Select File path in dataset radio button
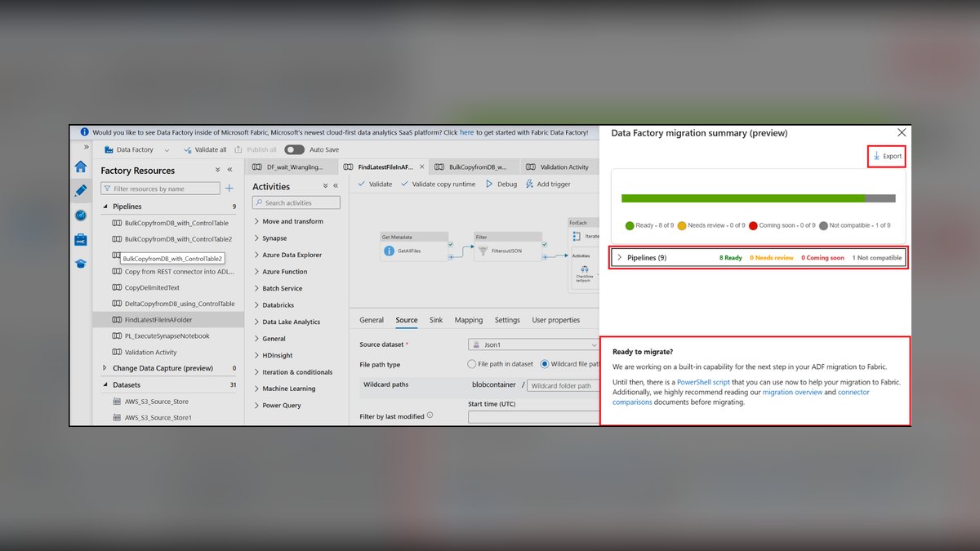The width and height of the screenshot is (980, 551). (x=472, y=364)
